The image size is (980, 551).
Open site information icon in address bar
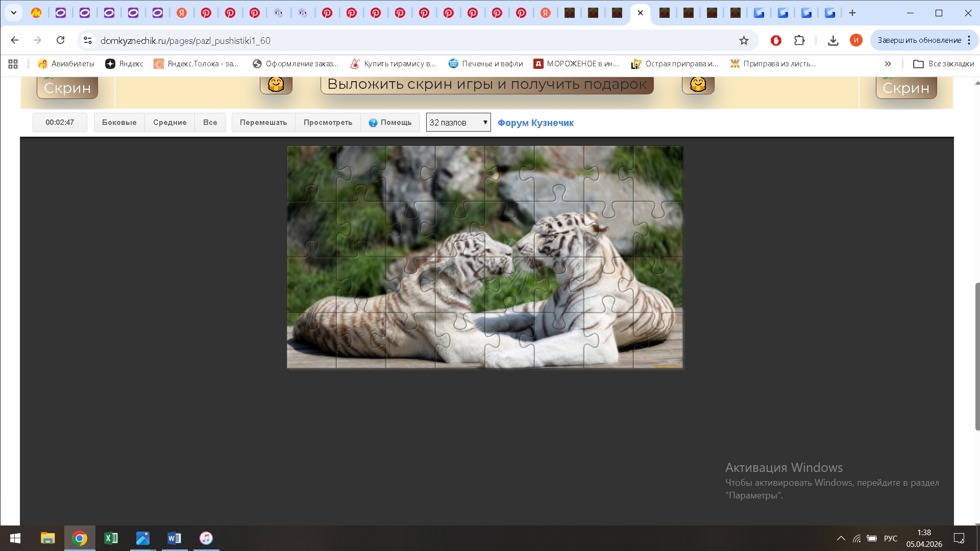click(x=88, y=40)
